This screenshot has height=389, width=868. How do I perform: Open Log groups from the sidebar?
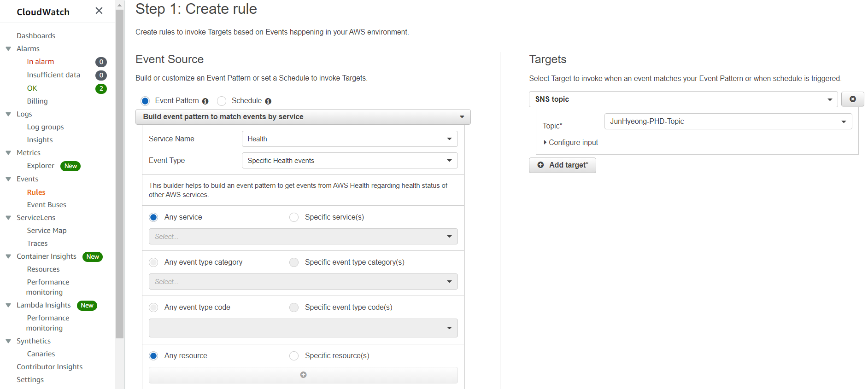point(45,127)
